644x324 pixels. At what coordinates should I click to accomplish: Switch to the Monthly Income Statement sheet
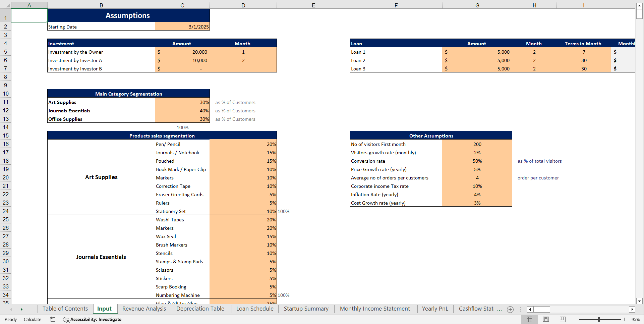click(375, 309)
